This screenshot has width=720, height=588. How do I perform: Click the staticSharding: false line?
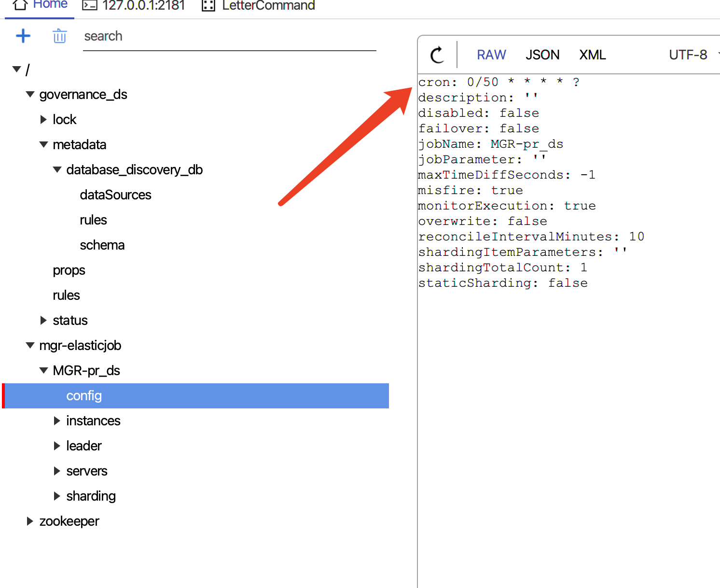pyautogui.click(x=503, y=283)
